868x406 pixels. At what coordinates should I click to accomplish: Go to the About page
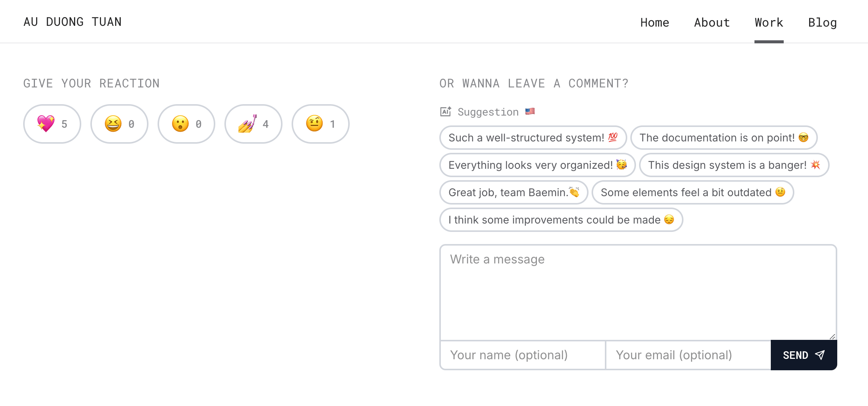point(712,22)
